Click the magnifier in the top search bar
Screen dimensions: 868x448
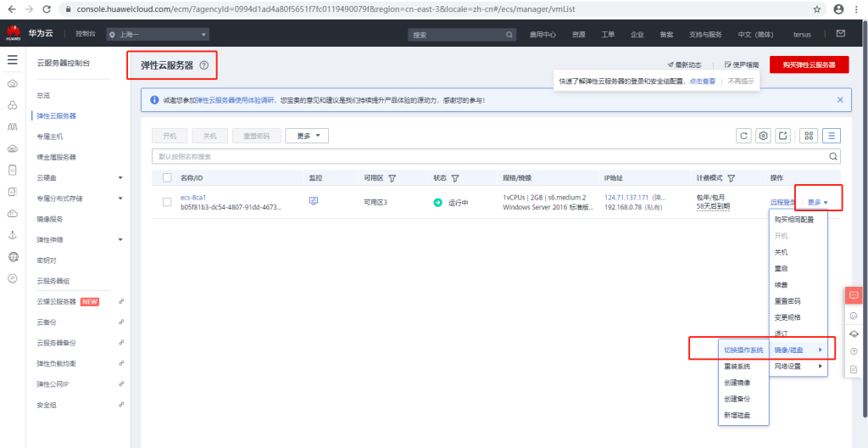(509, 35)
